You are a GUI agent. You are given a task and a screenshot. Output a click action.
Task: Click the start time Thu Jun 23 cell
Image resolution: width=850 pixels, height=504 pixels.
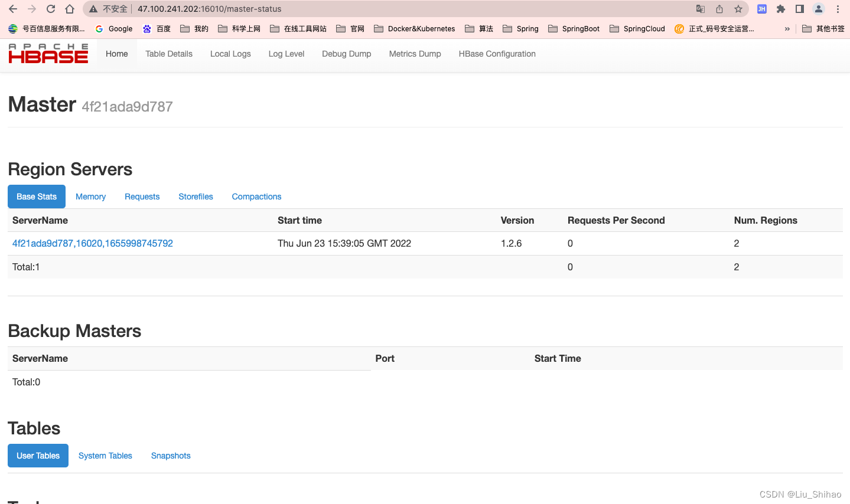[344, 243]
